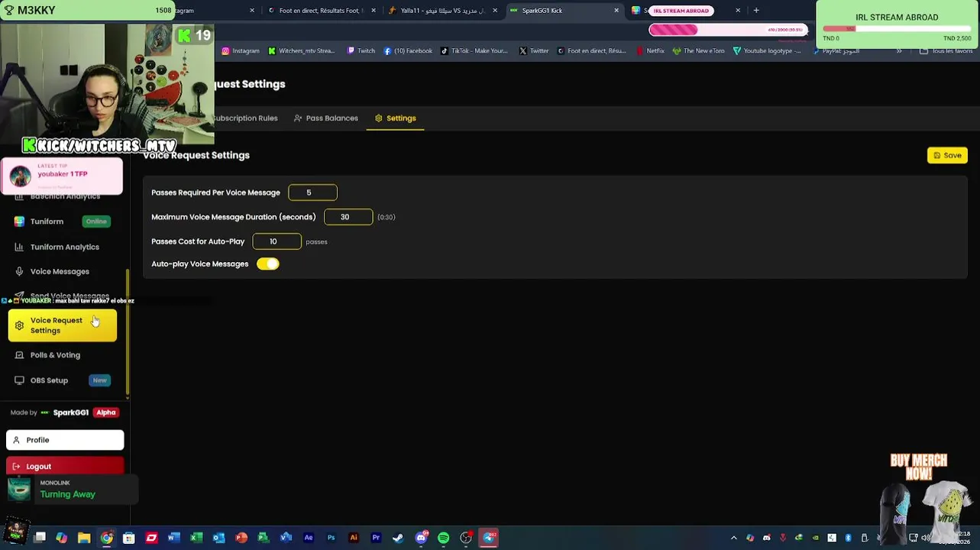Open Illustrator from taskbar
The image size is (980, 550).
tap(354, 538)
